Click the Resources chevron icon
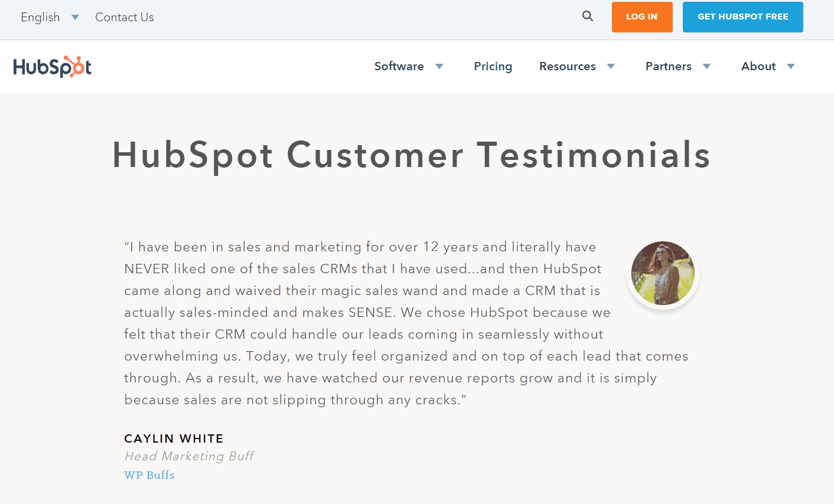Viewport: 834px width, 504px height. pos(611,67)
